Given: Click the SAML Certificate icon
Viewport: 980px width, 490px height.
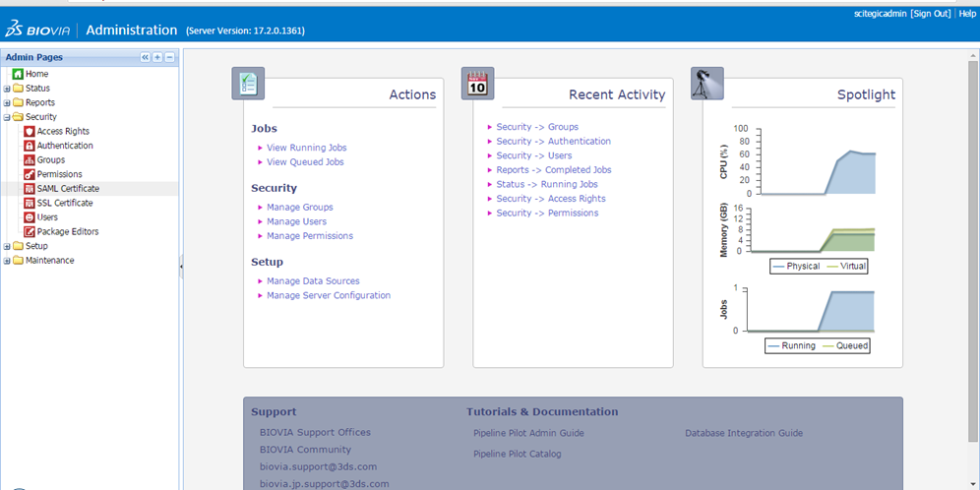Looking at the screenshot, I should pyautogui.click(x=29, y=189).
